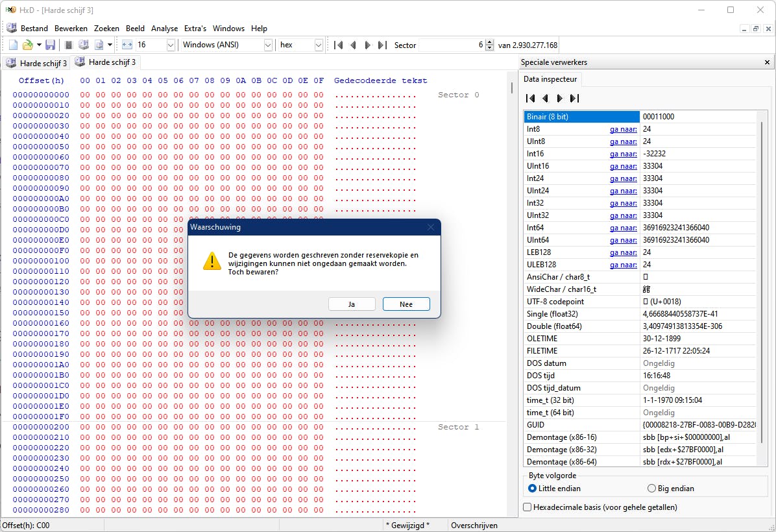The width and height of the screenshot is (776, 532).
Task: Click the Open disk toolbar icon
Action: click(84, 45)
